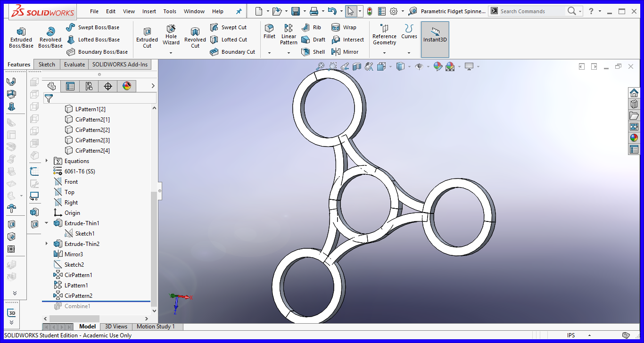
Task: Collapse the Extrude-Thin1 feature
Action: pyautogui.click(x=47, y=223)
